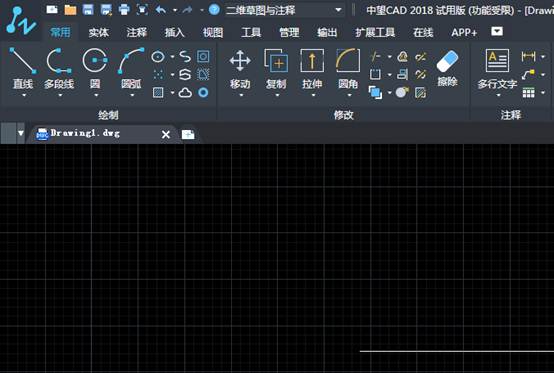Select the Hatch tool icon
This screenshot has height=373, width=554.
coord(158,93)
